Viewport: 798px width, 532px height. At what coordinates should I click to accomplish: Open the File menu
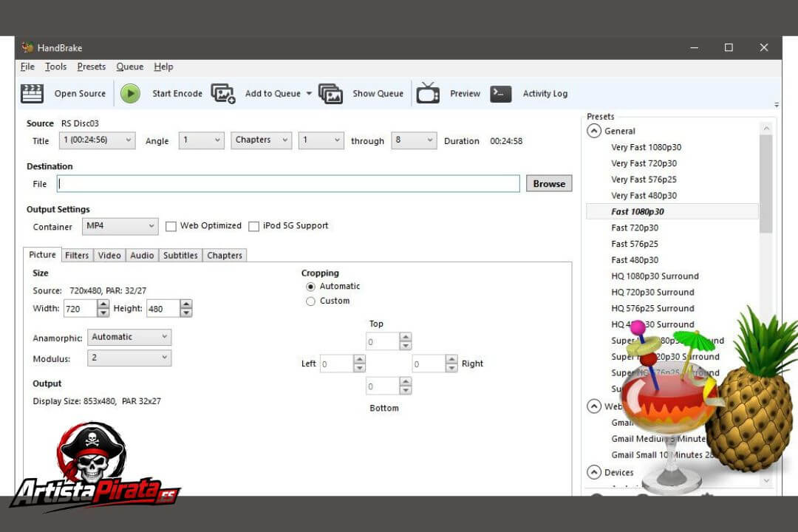(x=27, y=66)
